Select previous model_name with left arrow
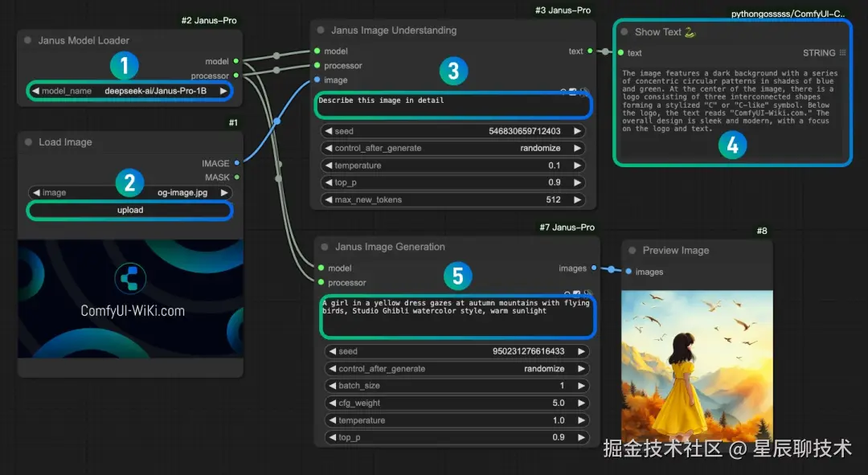Screen dimensions: 868x475 (x=35, y=91)
